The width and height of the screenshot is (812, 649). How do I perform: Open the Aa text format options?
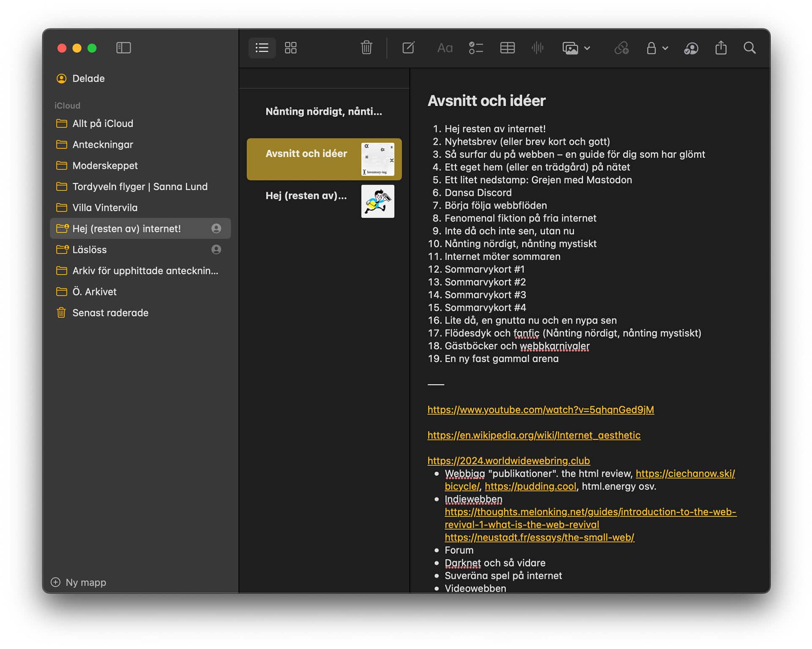pos(444,48)
